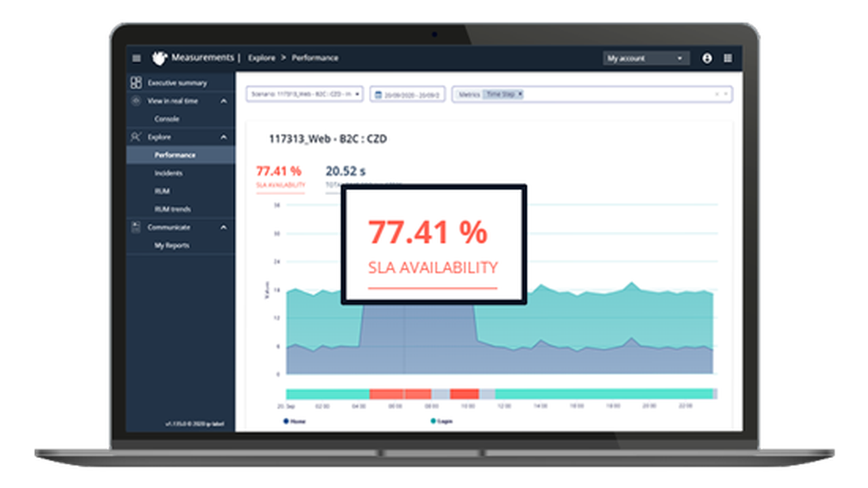Go to Incidents in the sidebar

click(168, 173)
